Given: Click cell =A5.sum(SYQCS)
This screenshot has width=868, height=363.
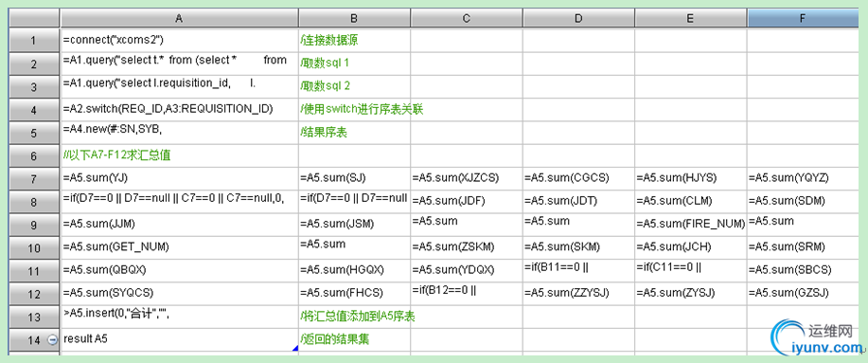Looking at the screenshot, I should (x=179, y=293).
